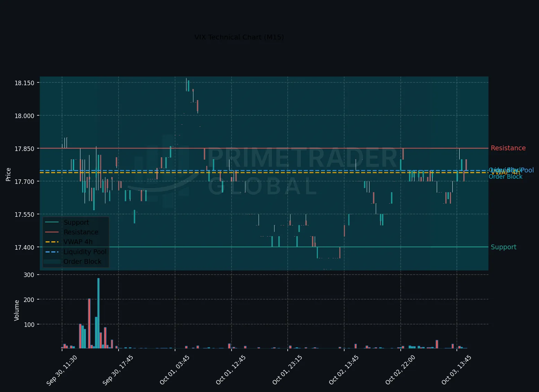The height and width of the screenshot is (392, 539).
Task: Click the Volume axis title
Action: click(17, 310)
